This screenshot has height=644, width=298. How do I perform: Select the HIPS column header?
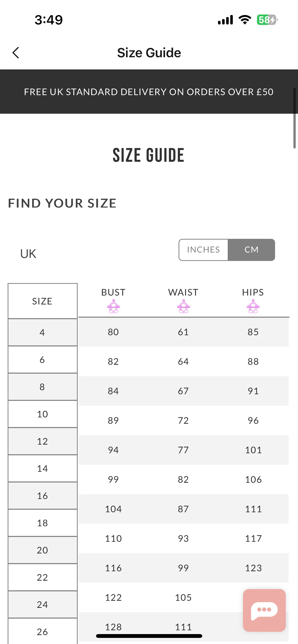(x=253, y=292)
